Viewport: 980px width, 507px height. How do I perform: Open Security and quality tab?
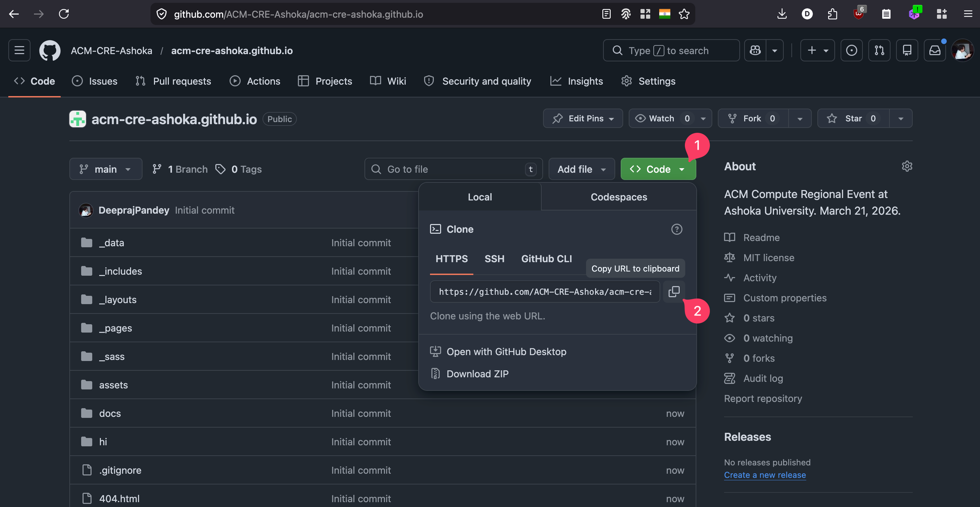pos(478,81)
